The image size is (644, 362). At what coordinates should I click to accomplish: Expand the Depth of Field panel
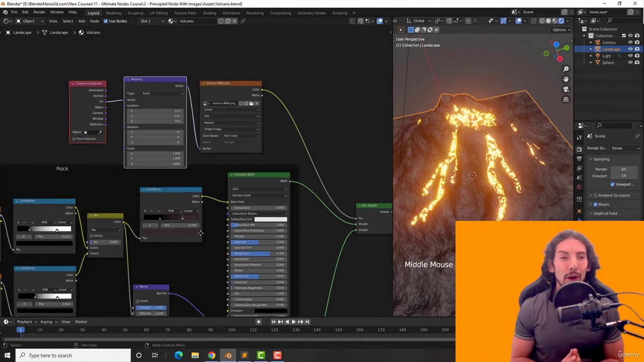pyautogui.click(x=591, y=213)
